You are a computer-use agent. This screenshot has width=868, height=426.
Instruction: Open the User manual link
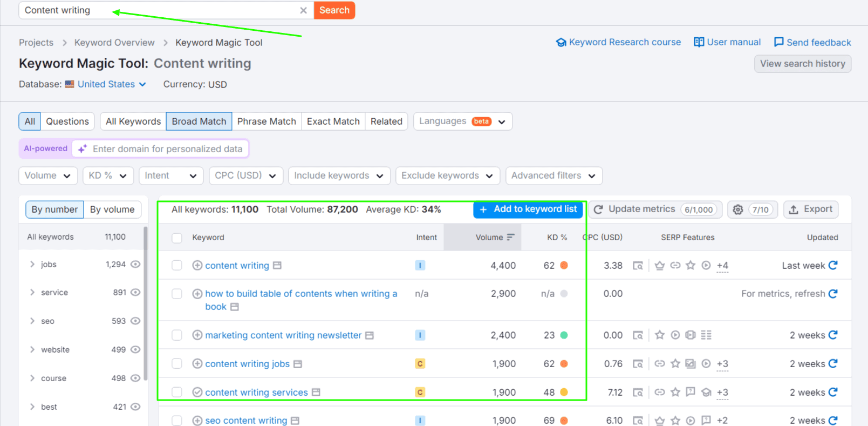pyautogui.click(x=727, y=42)
